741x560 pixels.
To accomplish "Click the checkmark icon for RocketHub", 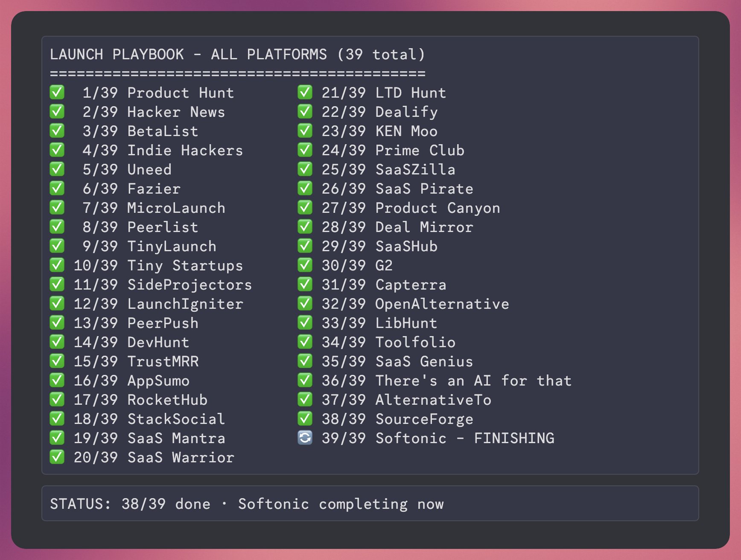I will click(x=57, y=399).
